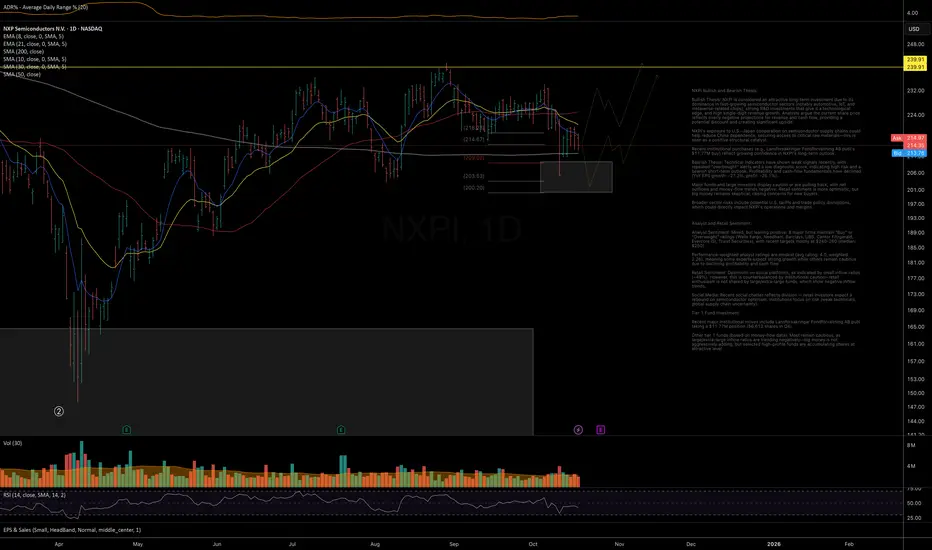The image size is (932, 550).
Task: Select the NXPI bullish and bearish thesis note
Action: (x=776, y=220)
